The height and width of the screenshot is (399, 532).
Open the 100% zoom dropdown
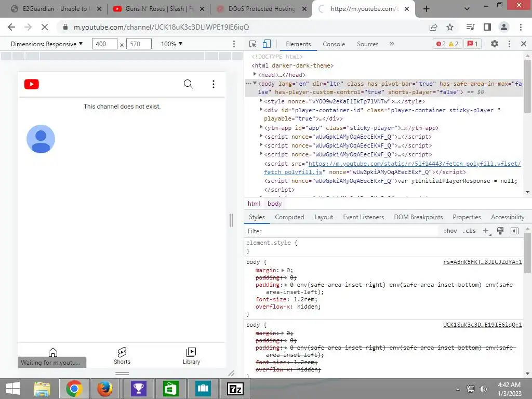tap(171, 44)
